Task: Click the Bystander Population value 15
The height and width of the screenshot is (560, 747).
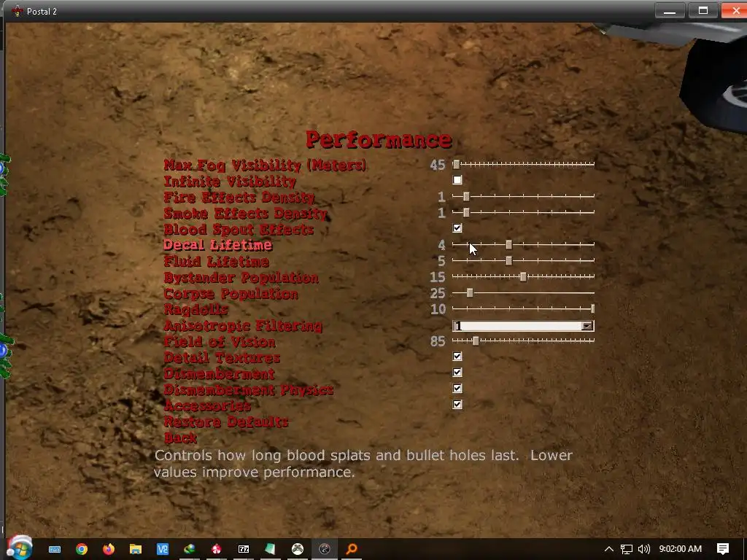Action: coord(438,277)
